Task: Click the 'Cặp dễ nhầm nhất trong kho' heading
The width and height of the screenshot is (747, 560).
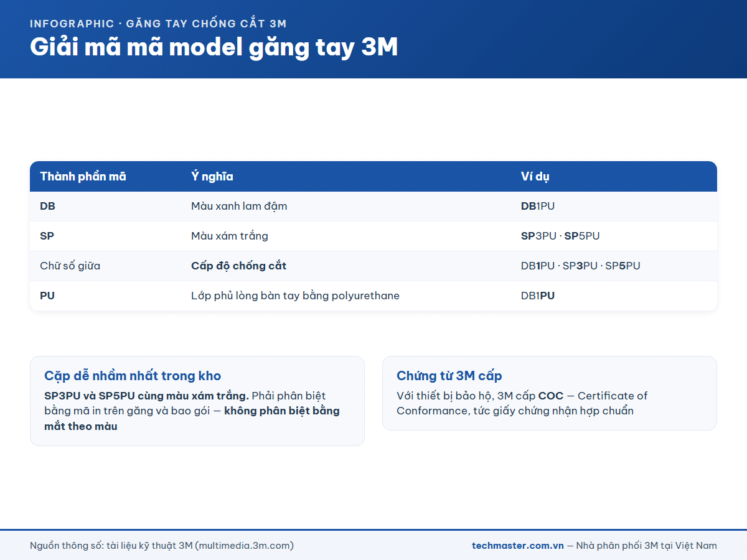Action: point(133,376)
